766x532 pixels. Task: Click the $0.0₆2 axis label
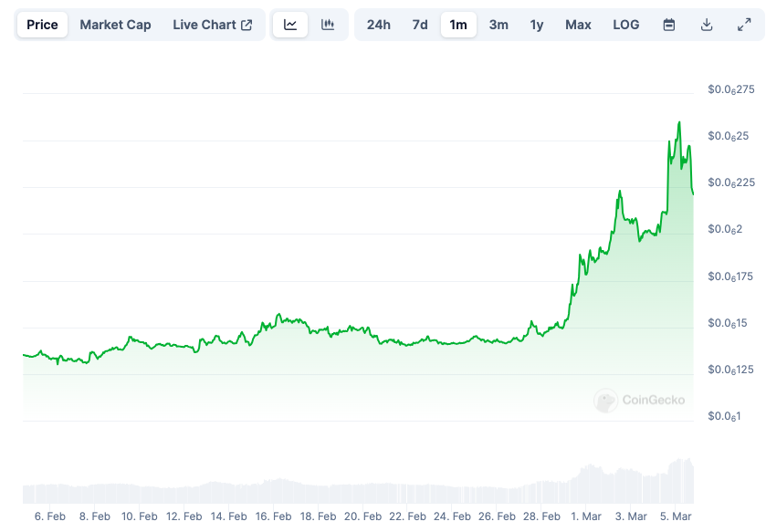click(725, 229)
